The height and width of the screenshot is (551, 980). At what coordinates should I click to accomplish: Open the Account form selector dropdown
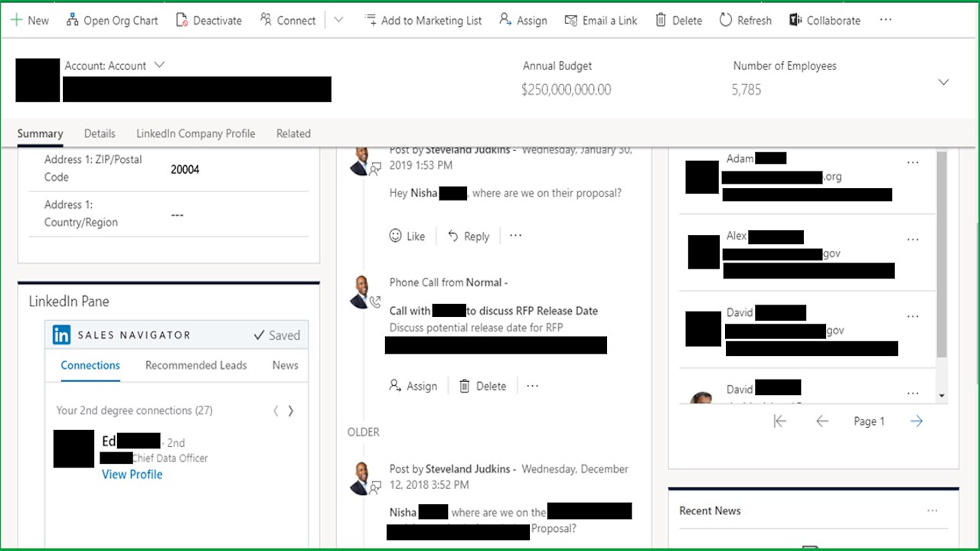coord(158,65)
